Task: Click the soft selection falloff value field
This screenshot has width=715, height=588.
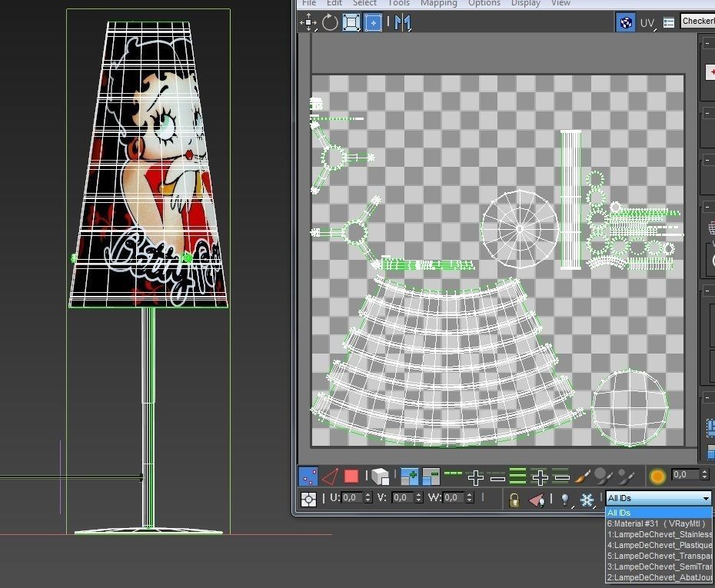Action: [685, 474]
